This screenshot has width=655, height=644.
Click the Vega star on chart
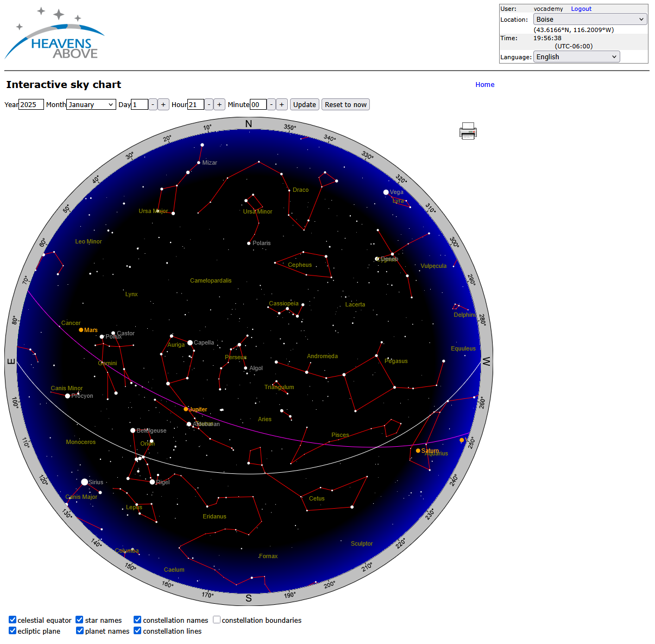point(386,192)
